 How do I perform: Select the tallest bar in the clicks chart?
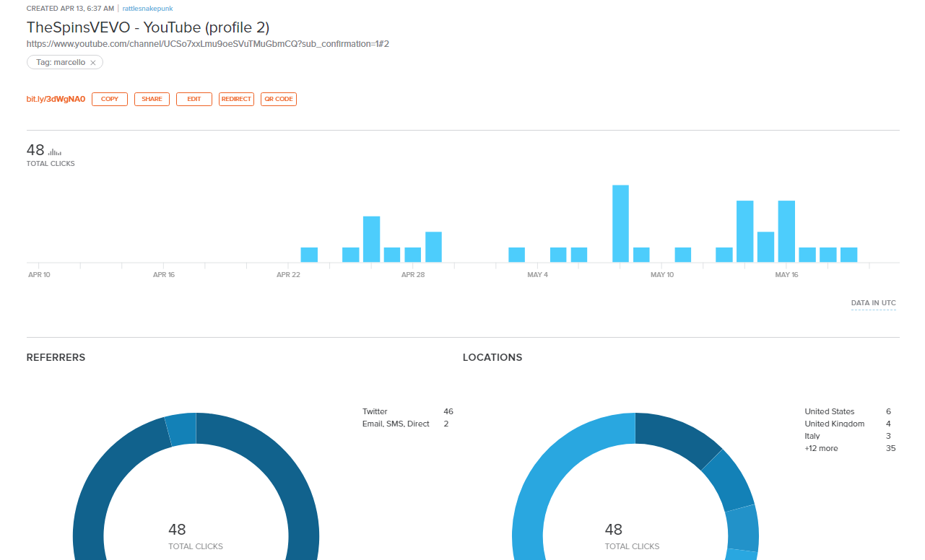620,224
